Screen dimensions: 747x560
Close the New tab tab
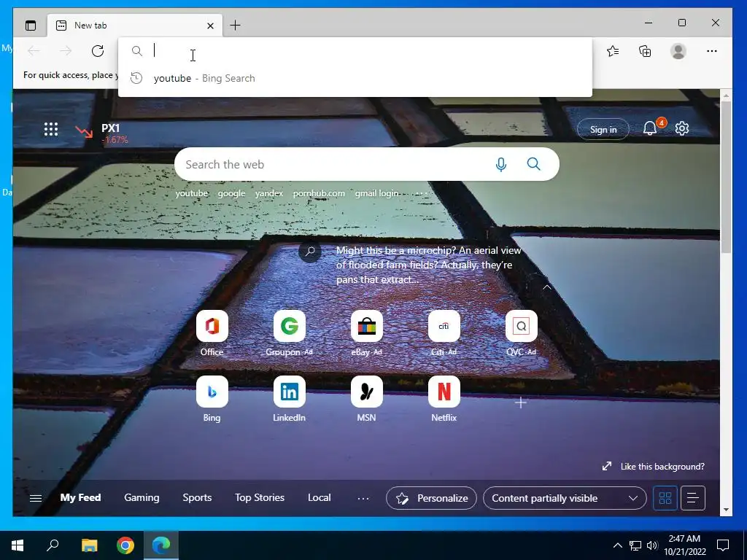click(x=210, y=26)
